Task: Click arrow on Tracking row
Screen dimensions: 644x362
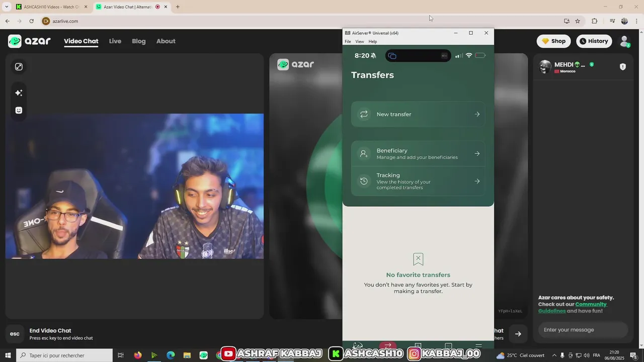Action: click(477, 181)
